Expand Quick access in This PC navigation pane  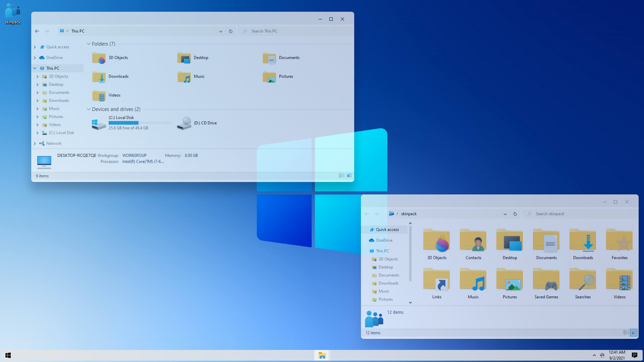35,47
